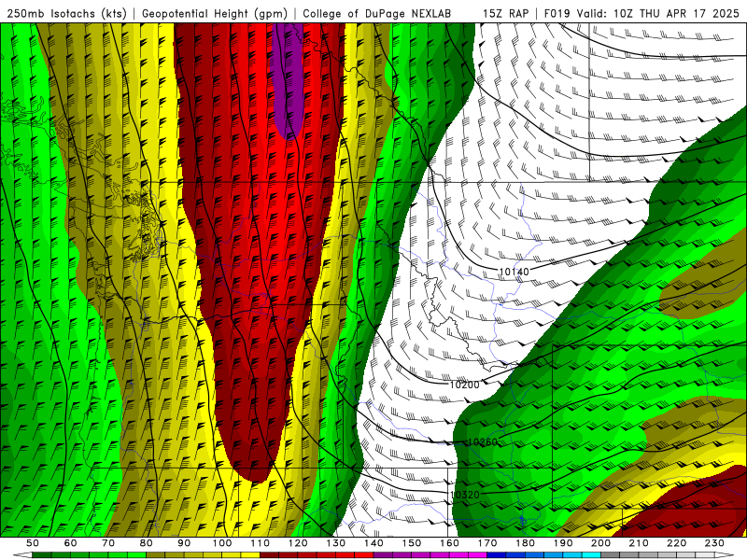Click the 10200 height contour label
The height and width of the screenshot is (560, 747).
pos(464,385)
